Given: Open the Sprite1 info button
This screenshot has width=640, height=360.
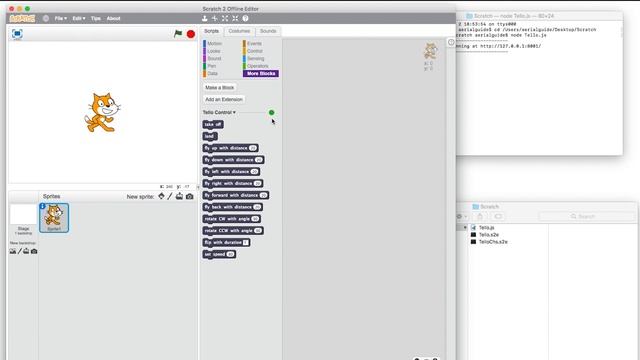Looking at the screenshot, I should pos(42,207).
